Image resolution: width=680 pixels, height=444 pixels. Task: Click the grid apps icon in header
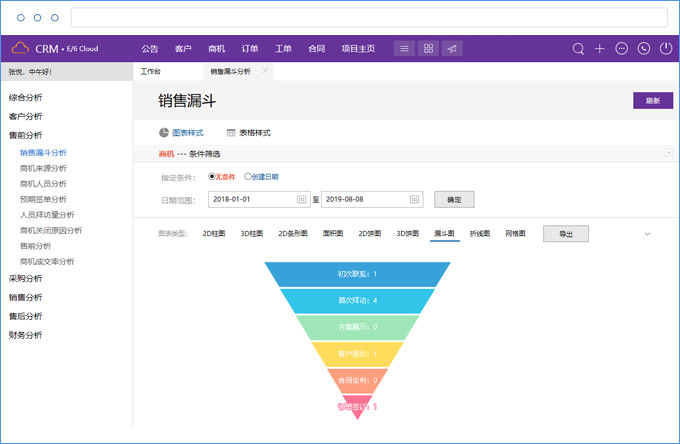click(428, 48)
